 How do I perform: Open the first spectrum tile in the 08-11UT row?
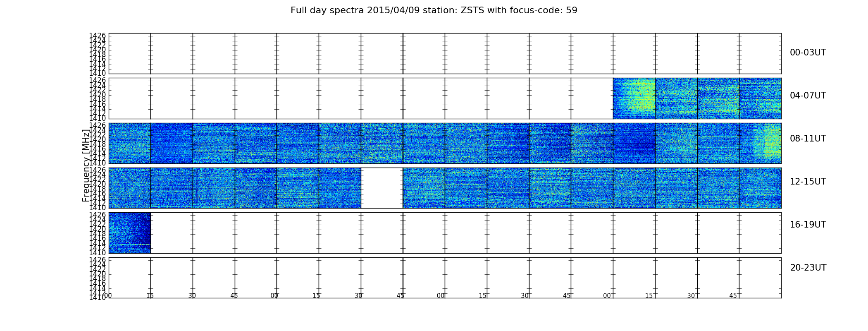point(130,143)
